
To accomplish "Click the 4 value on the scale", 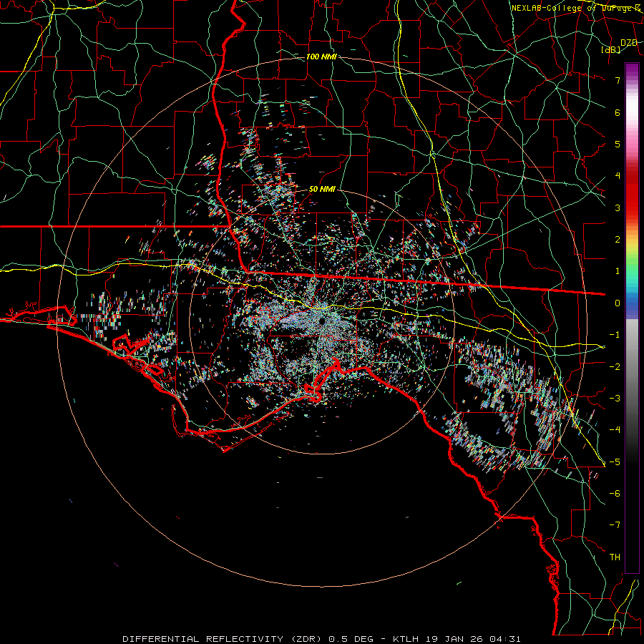I will click(618, 176).
